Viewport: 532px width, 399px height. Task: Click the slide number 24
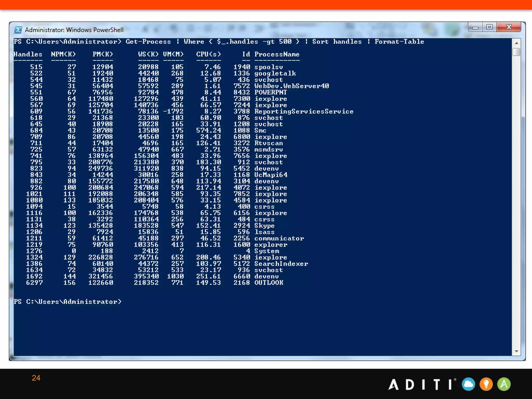tap(36, 378)
